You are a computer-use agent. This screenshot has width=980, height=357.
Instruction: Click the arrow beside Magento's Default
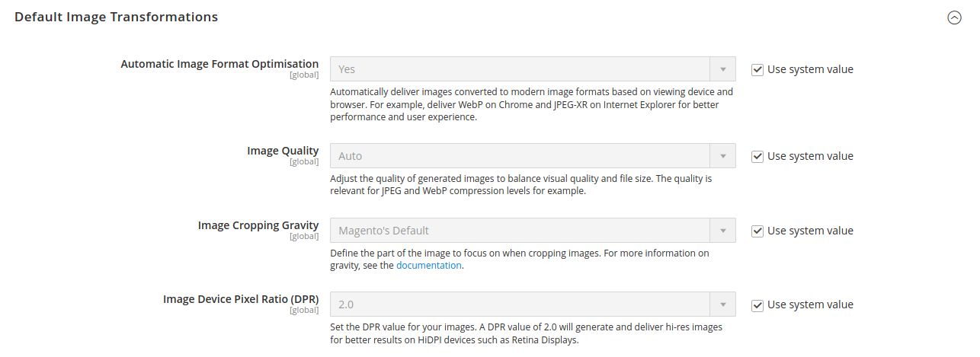(722, 231)
